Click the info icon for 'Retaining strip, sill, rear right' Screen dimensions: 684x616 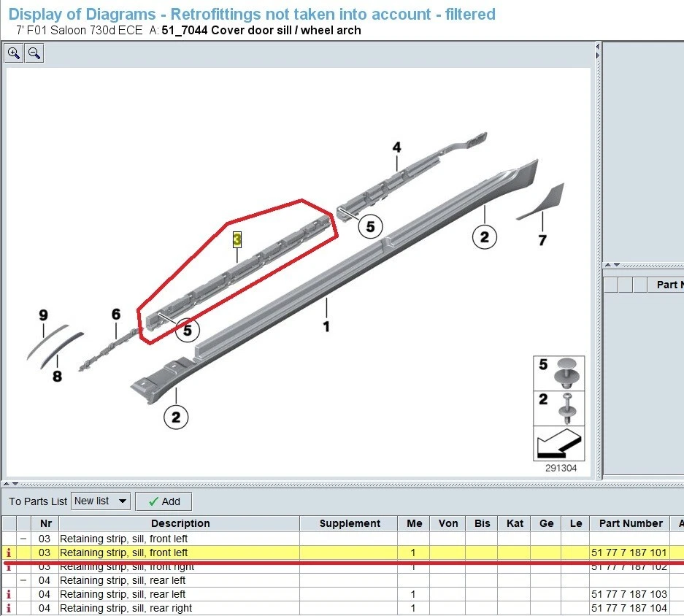tap(8, 607)
